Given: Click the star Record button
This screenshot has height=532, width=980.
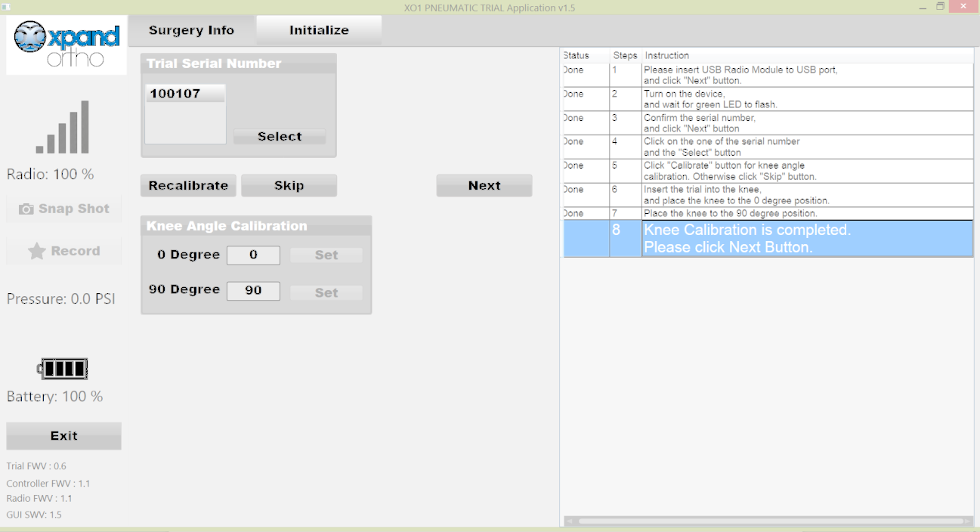Looking at the screenshot, I should point(64,251).
